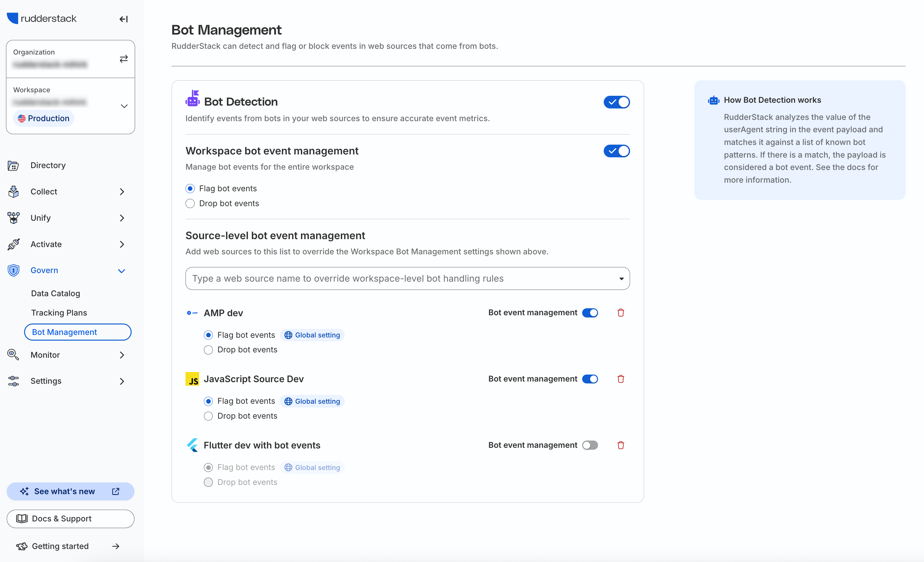
Task: Click the Monitor magnifier icon
Action: pos(14,355)
